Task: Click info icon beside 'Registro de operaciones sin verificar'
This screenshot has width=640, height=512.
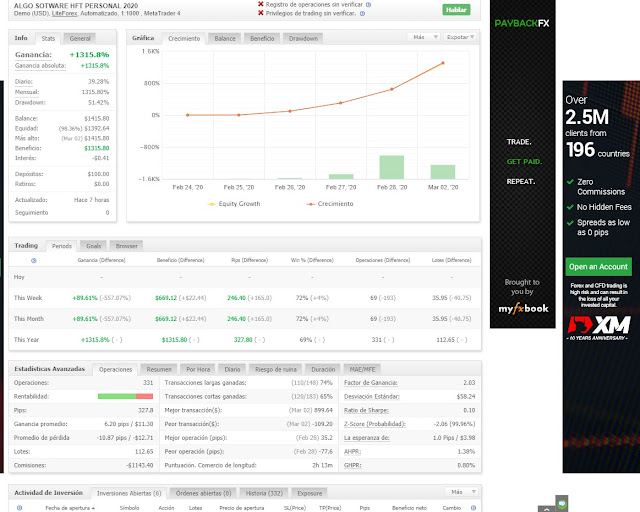Action: click(369, 5)
